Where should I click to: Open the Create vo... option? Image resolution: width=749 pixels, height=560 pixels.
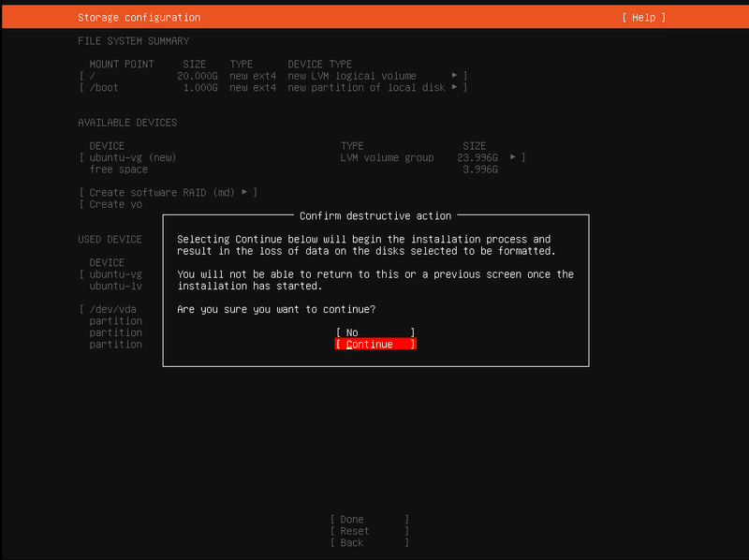(x=110, y=204)
